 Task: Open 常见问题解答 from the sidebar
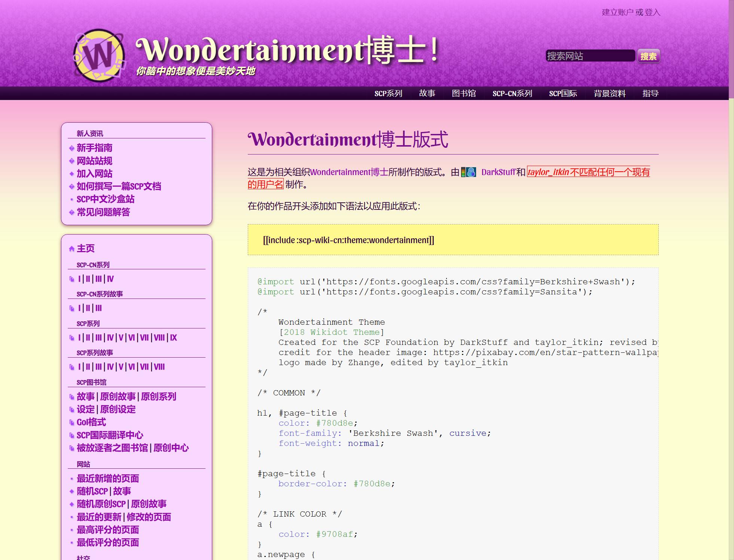104,212
